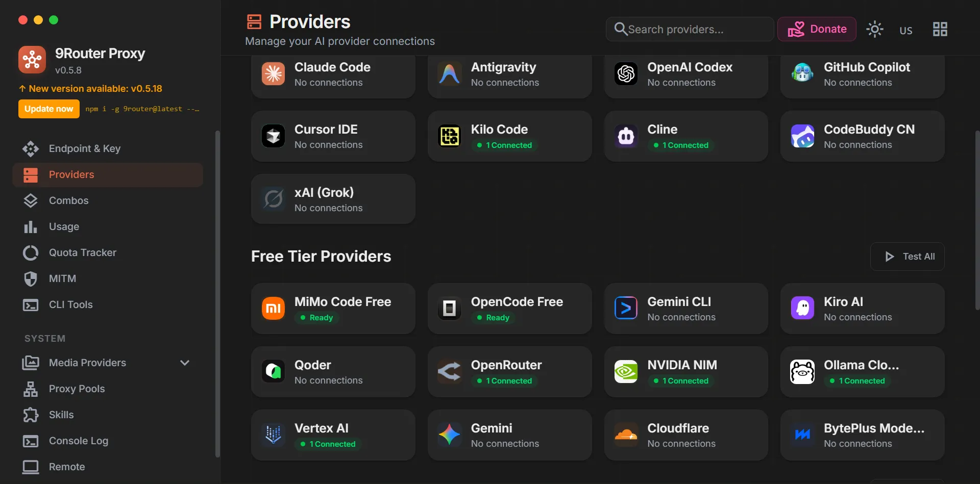Click the Cline '1 Connected' status badge
980x484 pixels.
coord(681,145)
